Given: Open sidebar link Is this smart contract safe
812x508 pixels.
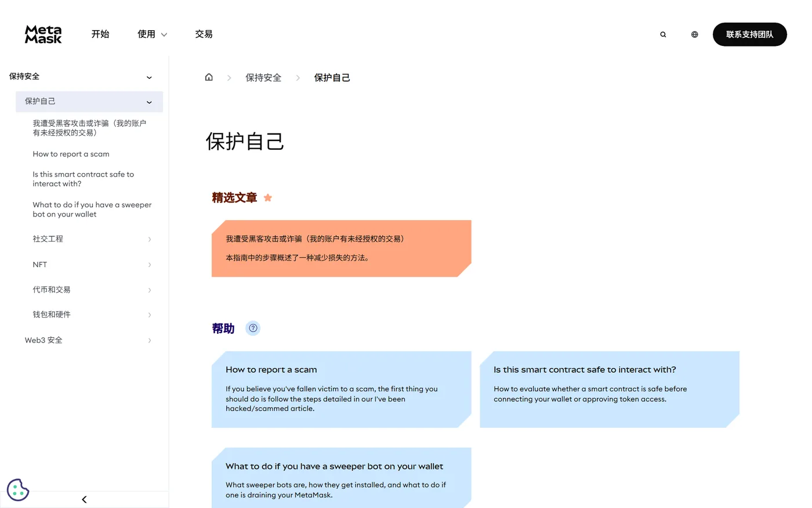Looking at the screenshot, I should [x=83, y=179].
